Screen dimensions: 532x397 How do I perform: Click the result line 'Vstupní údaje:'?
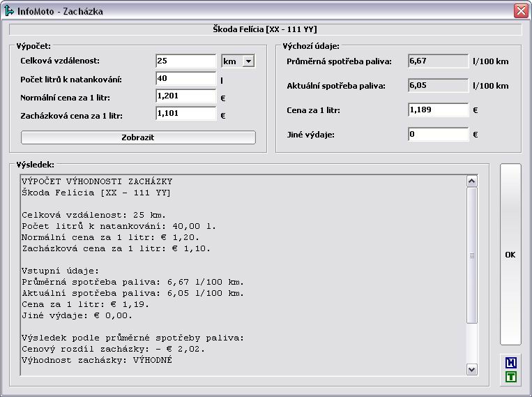click(61, 271)
